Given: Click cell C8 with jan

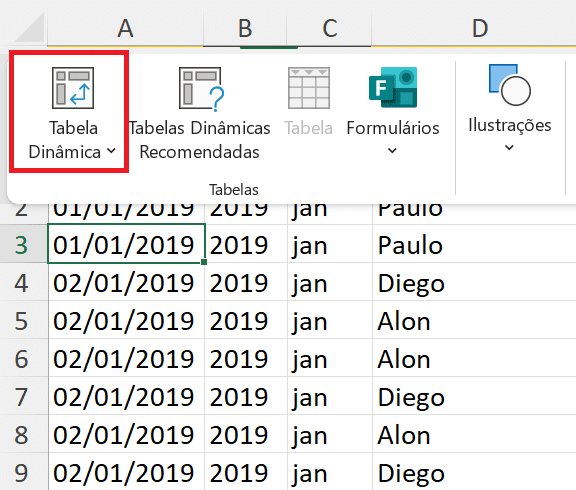Looking at the screenshot, I should (330, 435).
